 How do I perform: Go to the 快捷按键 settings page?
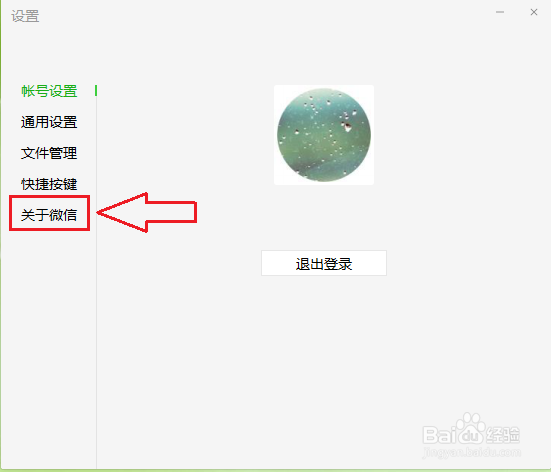[49, 184]
